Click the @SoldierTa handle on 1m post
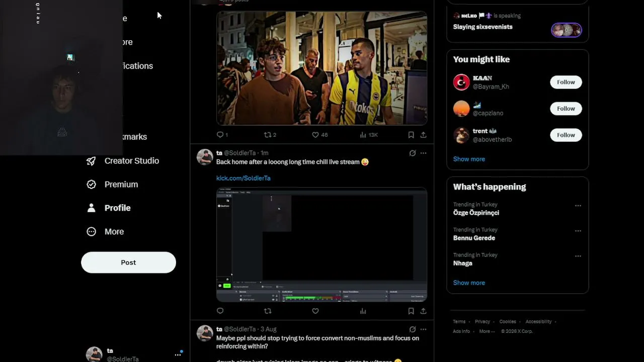 point(240,153)
